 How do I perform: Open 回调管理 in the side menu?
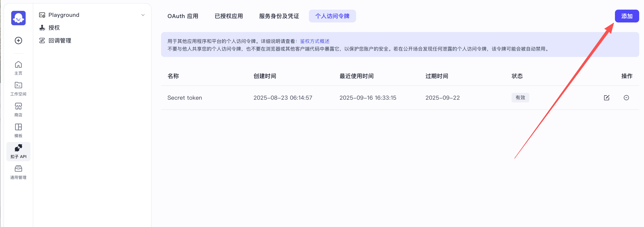(x=60, y=41)
